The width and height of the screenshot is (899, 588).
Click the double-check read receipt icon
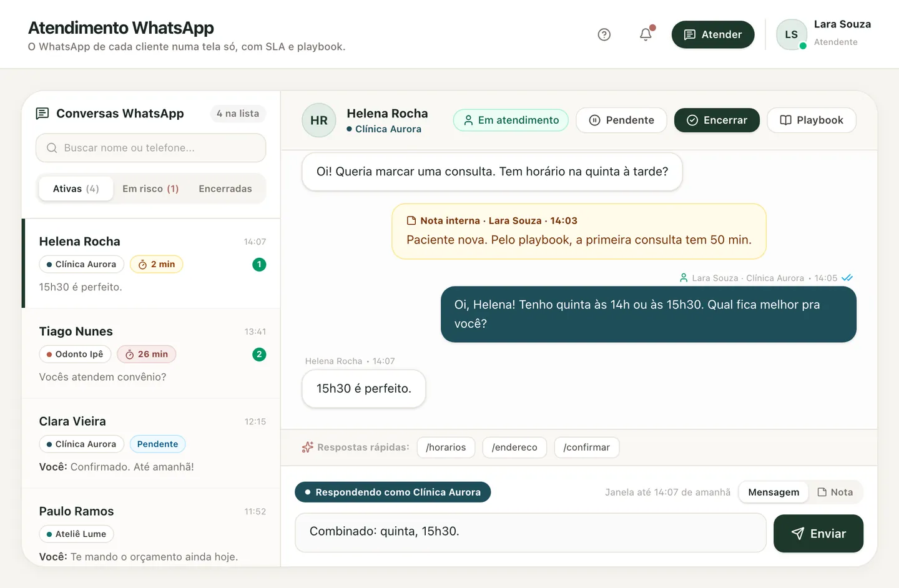847,278
